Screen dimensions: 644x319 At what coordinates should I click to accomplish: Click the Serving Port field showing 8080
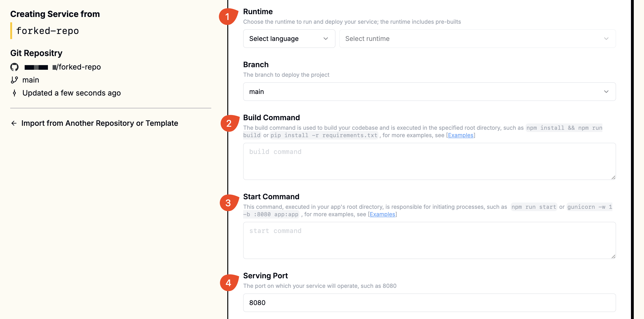[x=429, y=303]
